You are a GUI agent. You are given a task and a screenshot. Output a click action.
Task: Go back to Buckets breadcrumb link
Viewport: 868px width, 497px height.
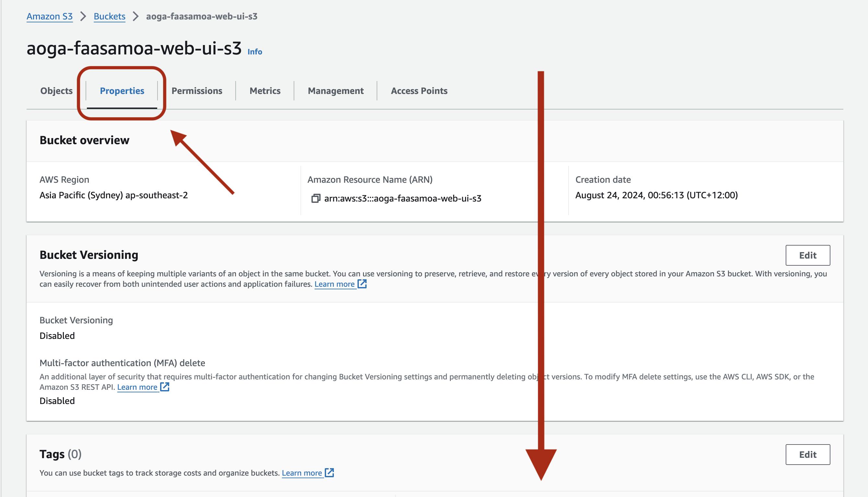coord(109,17)
